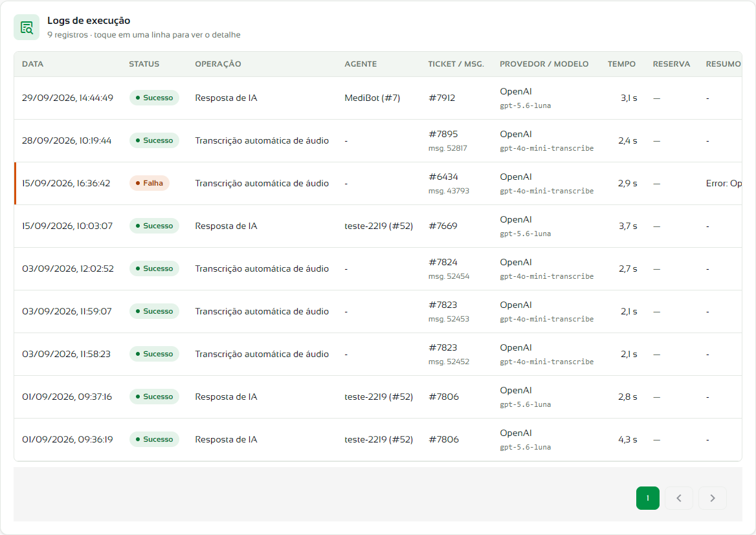Click Sucesso badge for ticket #7895
Screen dimensions: 756x535
tap(154, 140)
